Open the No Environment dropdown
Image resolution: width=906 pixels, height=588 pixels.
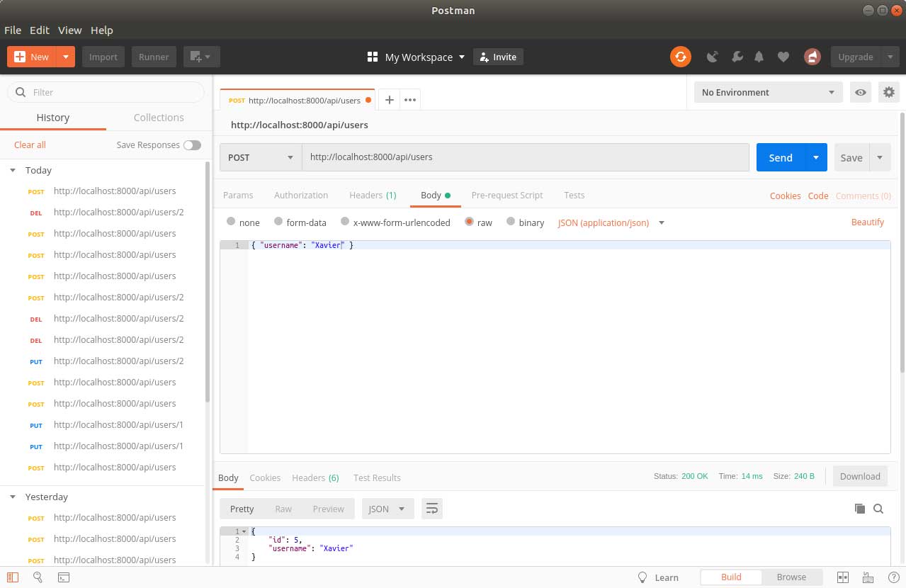point(767,92)
